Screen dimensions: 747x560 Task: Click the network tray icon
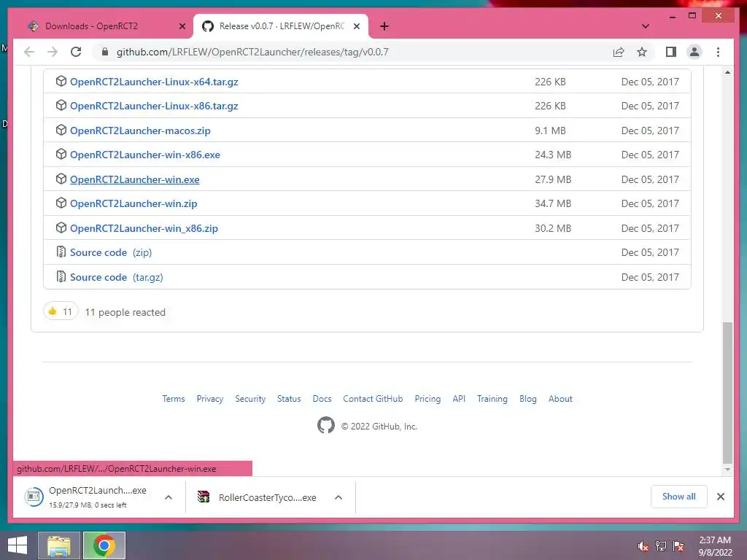(661, 546)
